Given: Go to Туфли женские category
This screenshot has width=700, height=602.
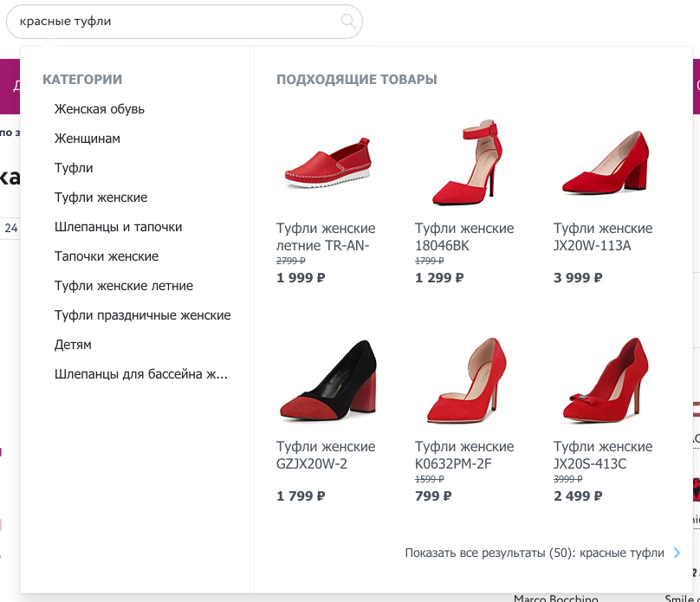Looking at the screenshot, I should pos(100,197).
